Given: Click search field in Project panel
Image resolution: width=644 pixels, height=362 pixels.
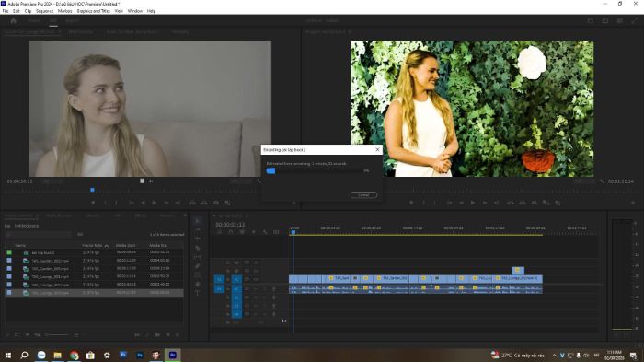Looking at the screenshot, I should pyautogui.click(x=39, y=235).
